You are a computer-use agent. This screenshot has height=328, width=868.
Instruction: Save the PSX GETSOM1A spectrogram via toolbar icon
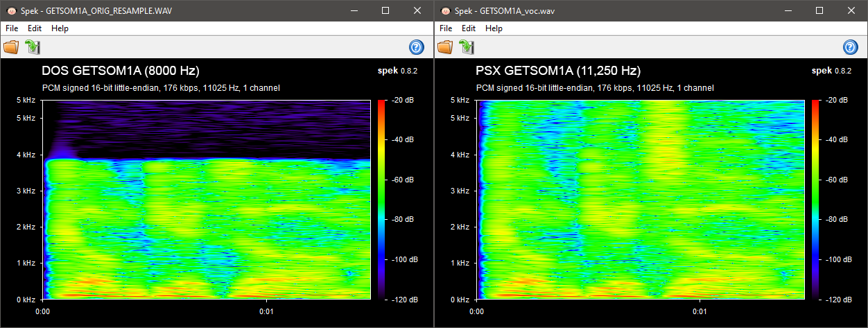pos(467,47)
